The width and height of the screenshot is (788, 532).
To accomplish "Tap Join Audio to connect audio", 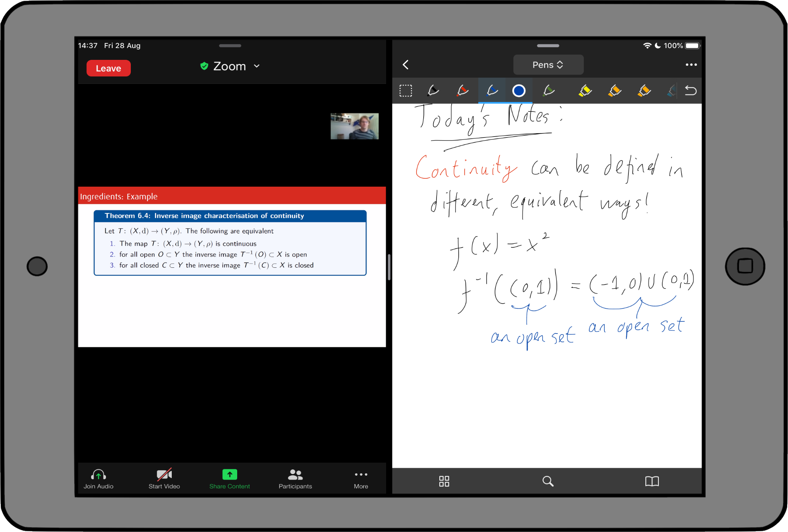I will (98, 478).
